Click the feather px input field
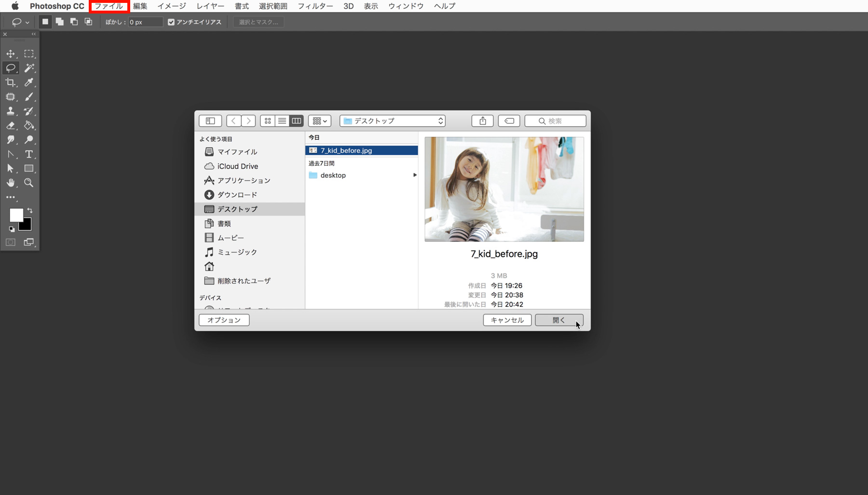The image size is (868, 495). [145, 22]
